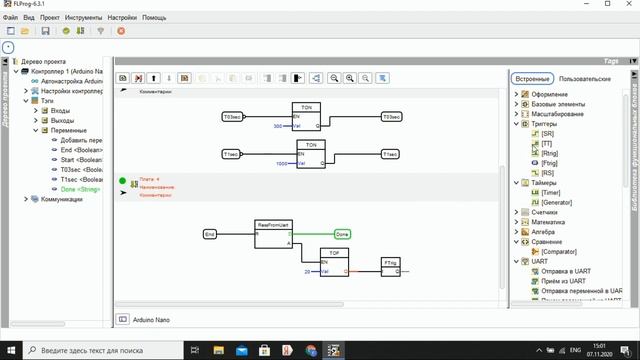Open Microsoft Store from the taskbar
The width and height of the screenshot is (640, 360).
click(x=264, y=350)
